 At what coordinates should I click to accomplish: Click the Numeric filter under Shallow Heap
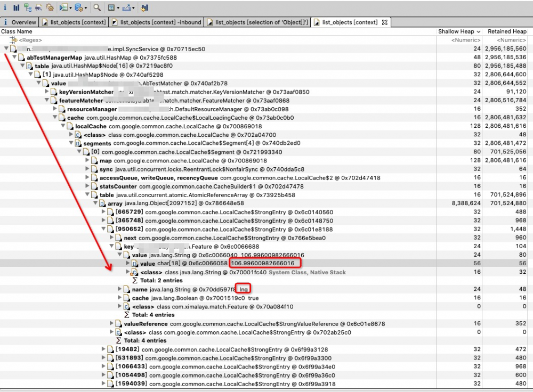(x=465, y=40)
